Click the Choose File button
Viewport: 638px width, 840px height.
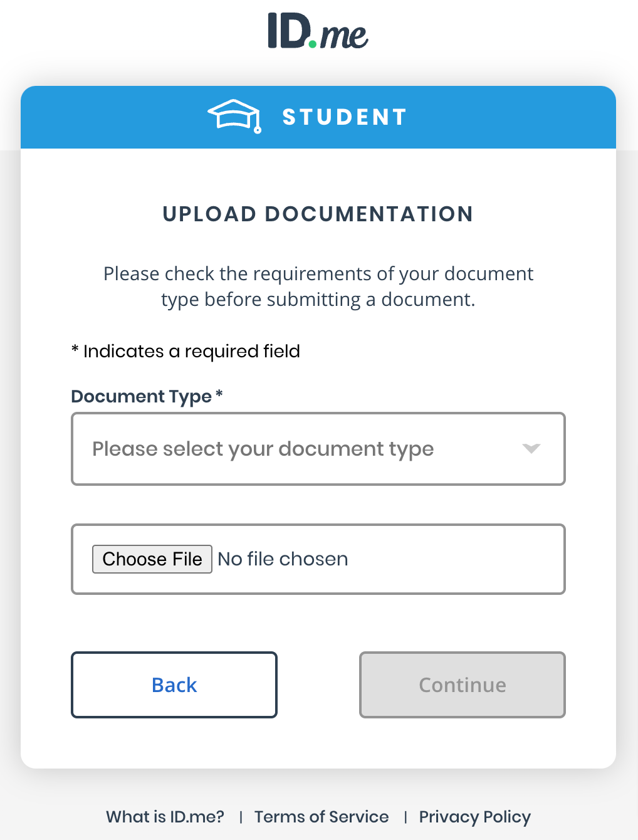coord(152,559)
